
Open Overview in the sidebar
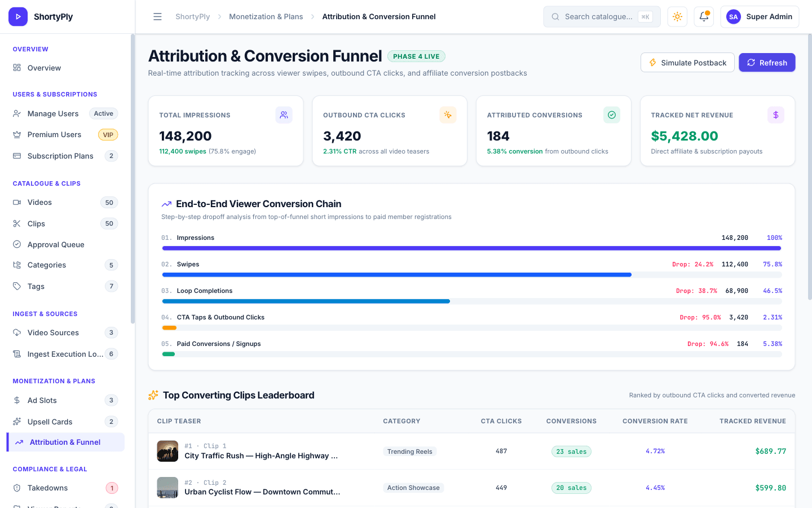click(x=65, y=68)
